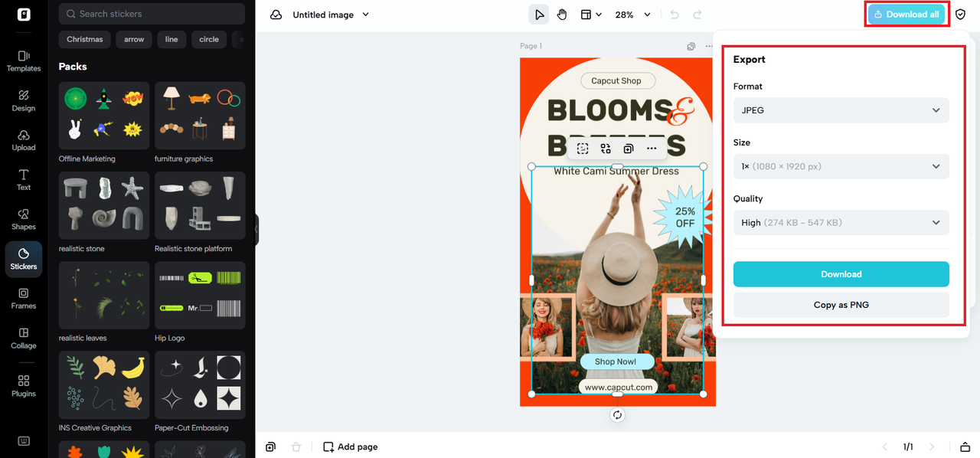The width and height of the screenshot is (980, 458).
Task: Open the shield protection icon
Action: (961, 14)
